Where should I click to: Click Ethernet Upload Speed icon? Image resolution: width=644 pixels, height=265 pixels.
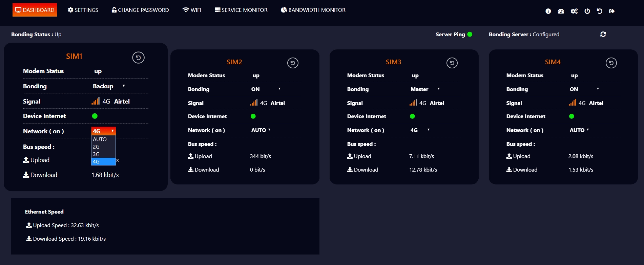[29, 225]
